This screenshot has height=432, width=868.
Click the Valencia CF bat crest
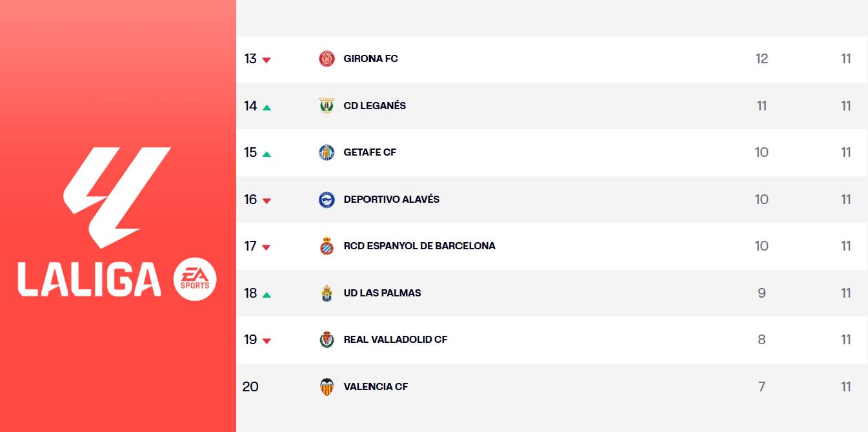[327, 387]
